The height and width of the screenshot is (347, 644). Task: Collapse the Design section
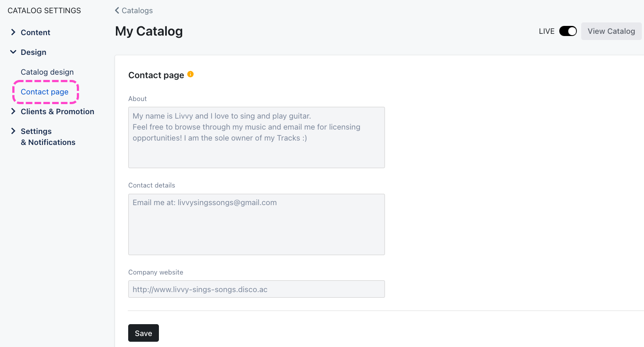coord(13,52)
